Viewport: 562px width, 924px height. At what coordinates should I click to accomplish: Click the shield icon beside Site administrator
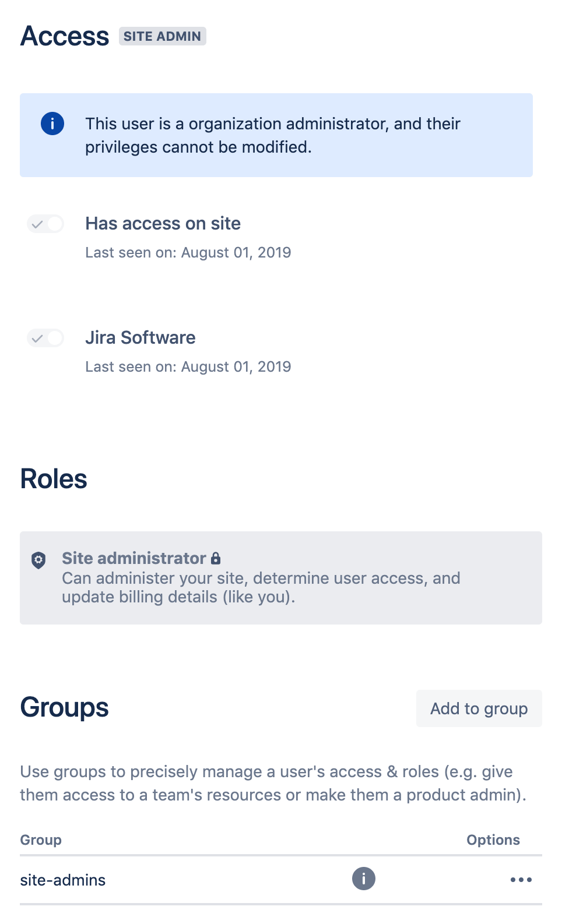click(x=38, y=560)
